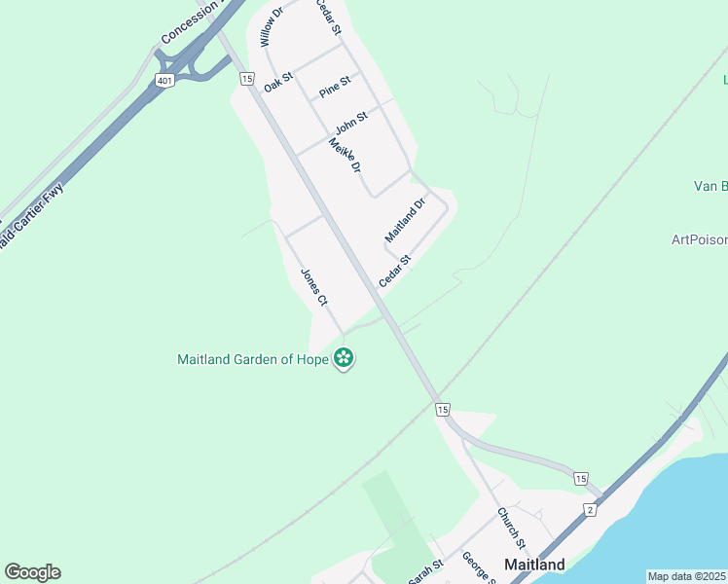The width and height of the screenshot is (728, 584).
Task: Select the Maitland town label
Action: click(x=534, y=565)
